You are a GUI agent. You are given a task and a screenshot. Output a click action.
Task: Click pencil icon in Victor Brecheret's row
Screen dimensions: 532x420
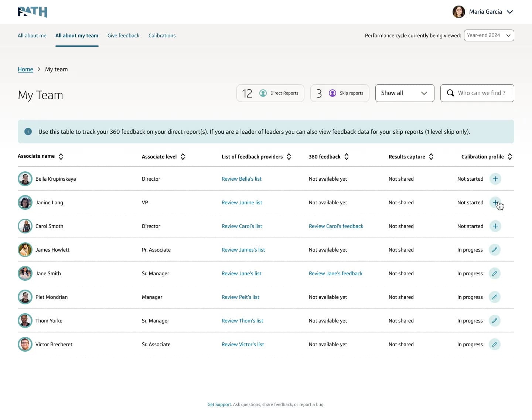(x=494, y=344)
